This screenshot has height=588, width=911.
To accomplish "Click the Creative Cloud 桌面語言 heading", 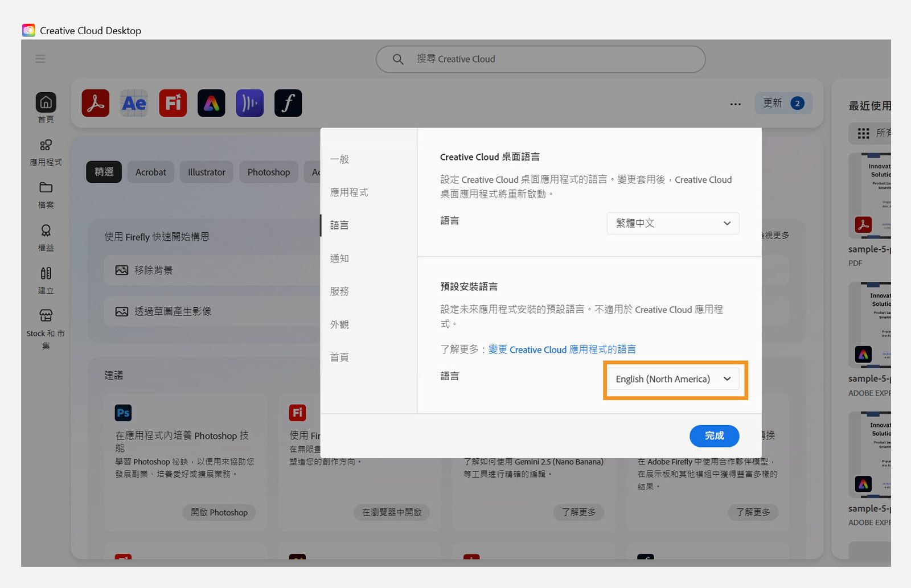I will point(490,157).
